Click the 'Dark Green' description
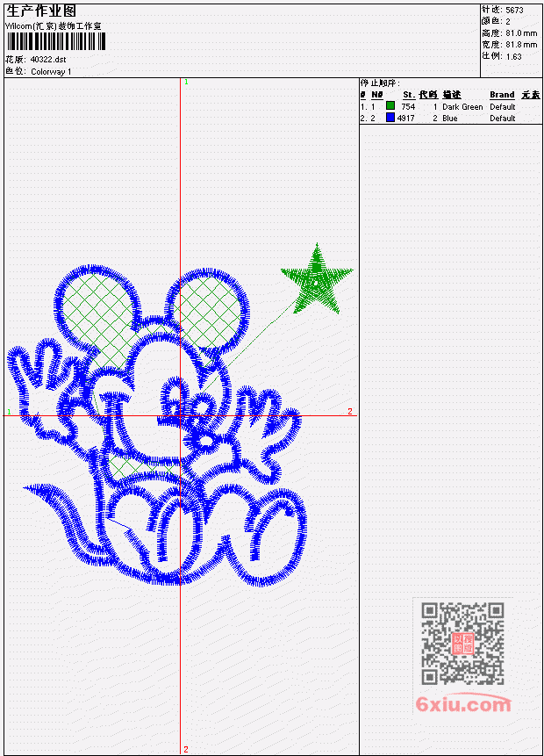Viewport: 544px width, 756px height. point(462,106)
